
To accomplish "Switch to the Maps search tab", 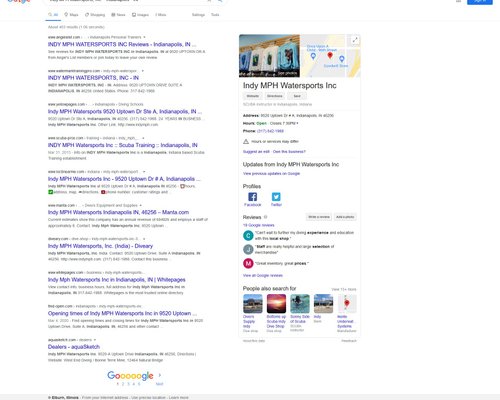I will coord(71,15).
